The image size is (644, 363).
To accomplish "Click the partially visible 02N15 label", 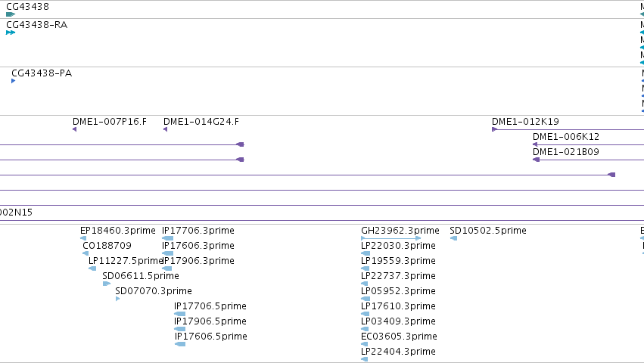I will coord(16,213).
